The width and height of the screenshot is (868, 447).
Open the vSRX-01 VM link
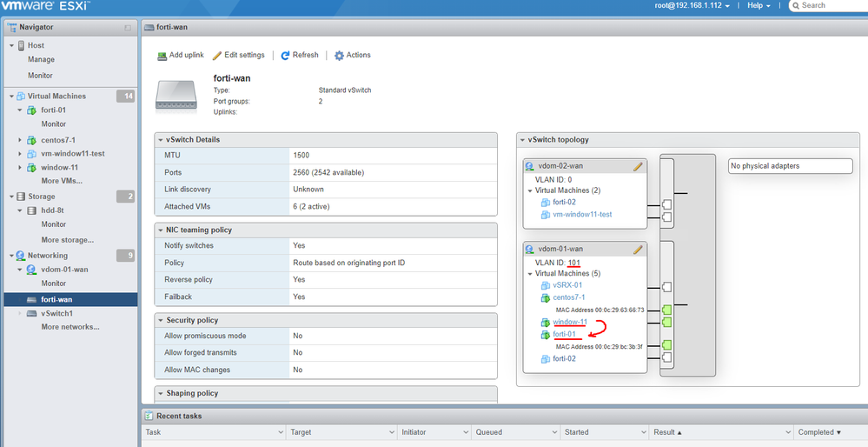pos(567,286)
